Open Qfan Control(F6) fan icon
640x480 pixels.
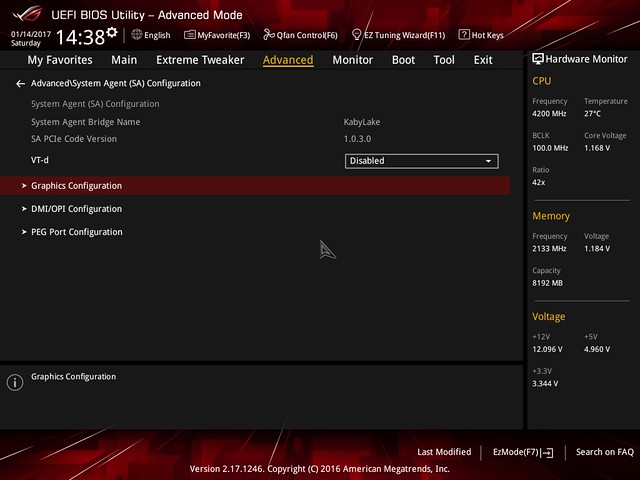[x=300, y=35]
